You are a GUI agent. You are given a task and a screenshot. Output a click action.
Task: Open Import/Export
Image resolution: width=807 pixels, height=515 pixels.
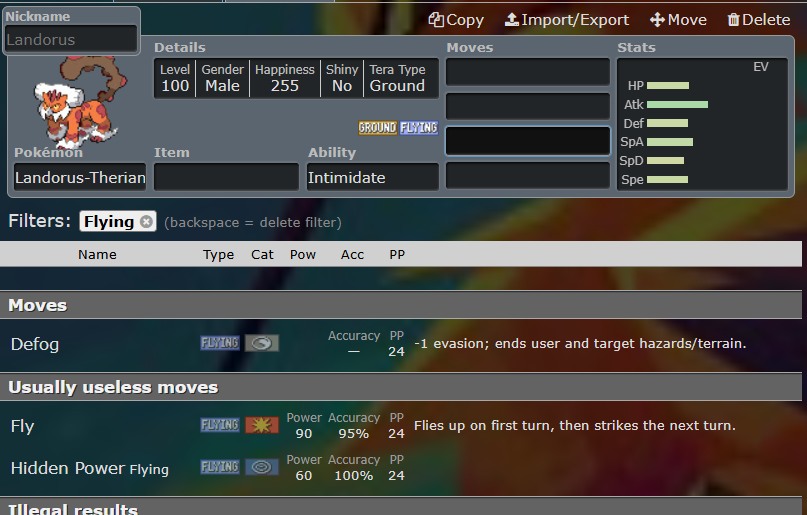click(x=567, y=20)
